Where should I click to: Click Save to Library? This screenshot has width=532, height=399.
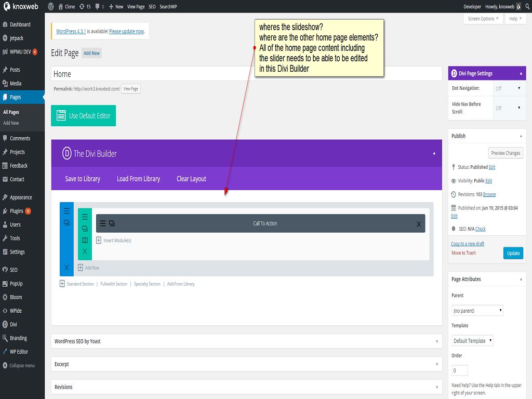[83, 179]
